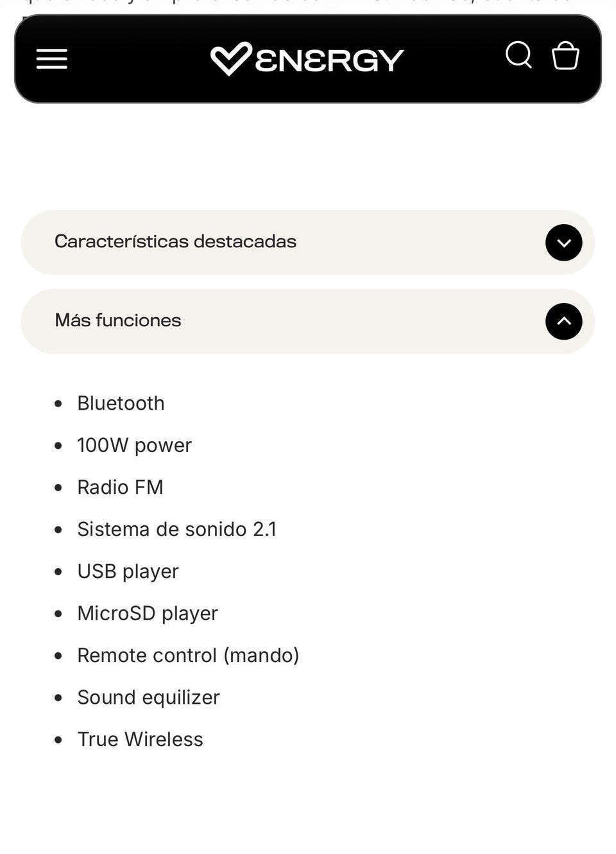Screen dimensions: 616x854
Task: Click the Radio FM feature entry
Action: [x=120, y=487]
